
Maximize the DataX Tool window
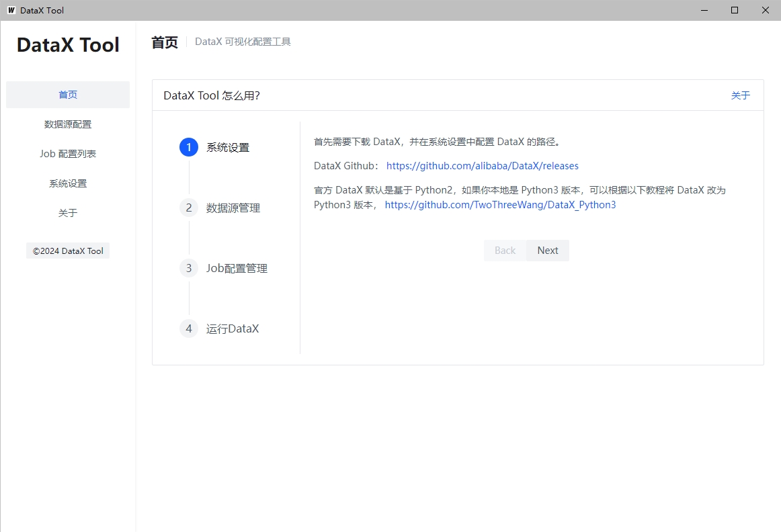(x=735, y=10)
